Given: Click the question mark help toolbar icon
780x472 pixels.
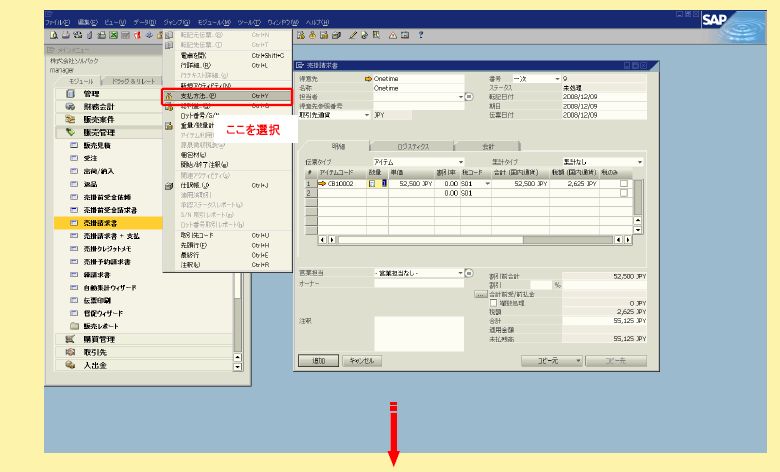Looking at the screenshot, I should [x=421, y=35].
